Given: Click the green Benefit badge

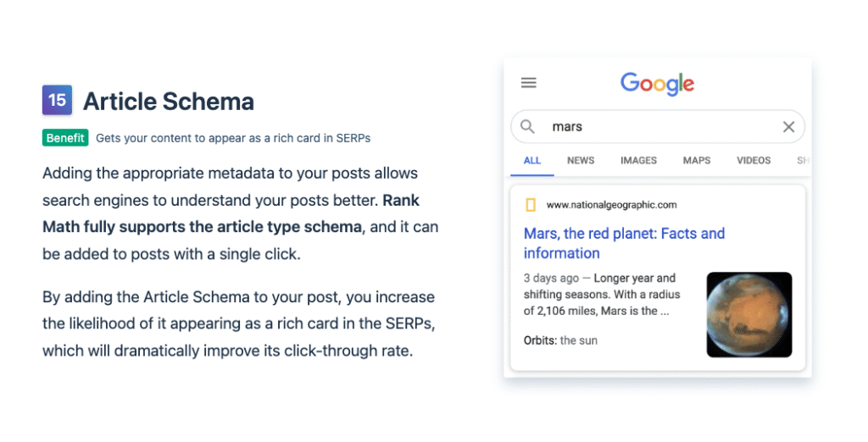Looking at the screenshot, I should click(65, 138).
